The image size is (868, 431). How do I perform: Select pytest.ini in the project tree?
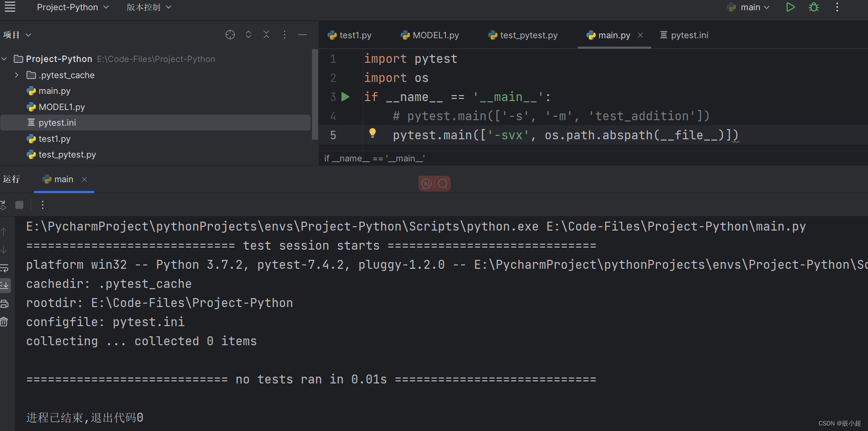[155, 123]
